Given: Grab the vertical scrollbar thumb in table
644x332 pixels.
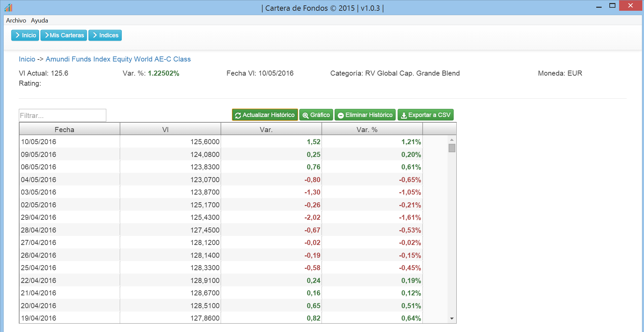Looking at the screenshot, I should click(x=452, y=148).
